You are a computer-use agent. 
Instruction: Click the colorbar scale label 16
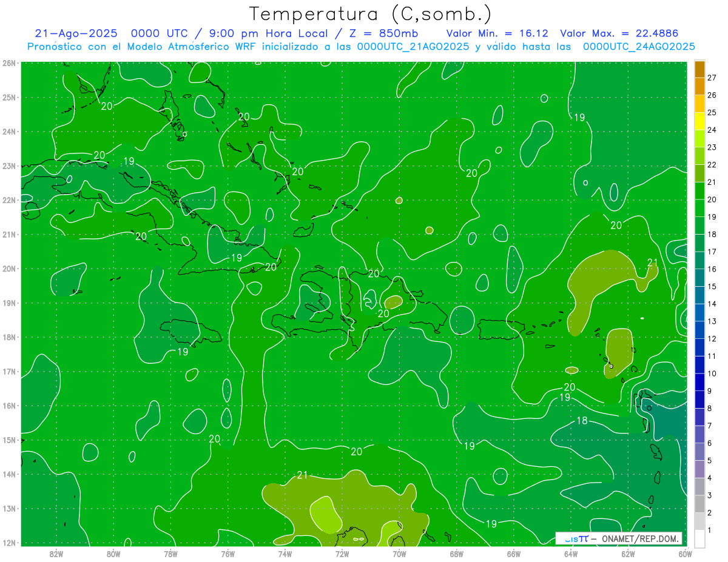[x=712, y=269]
